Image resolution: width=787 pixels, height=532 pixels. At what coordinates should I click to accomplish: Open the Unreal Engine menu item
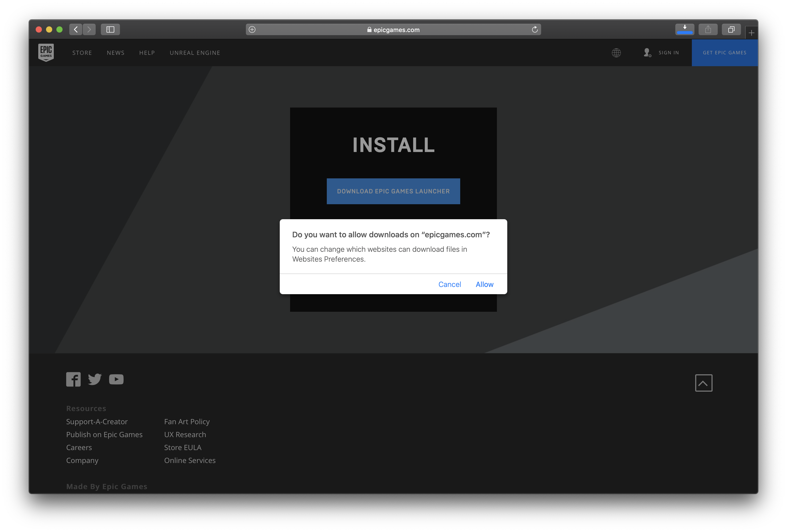[x=195, y=53]
